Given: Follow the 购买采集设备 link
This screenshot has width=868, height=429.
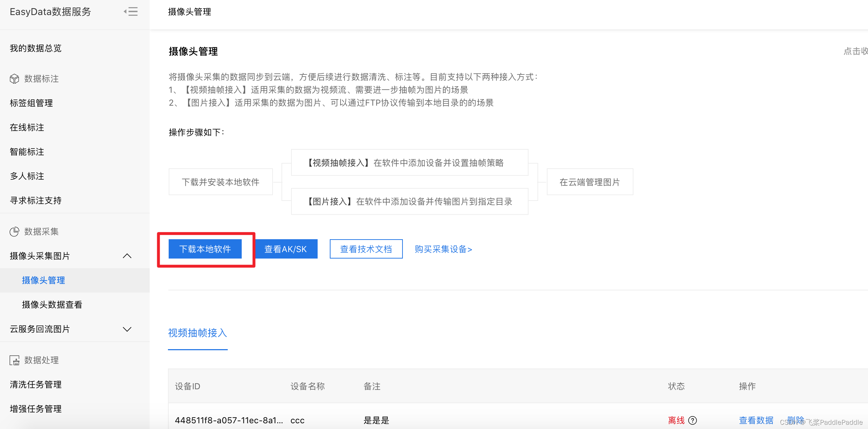Looking at the screenshot, I should pos(443,249).
